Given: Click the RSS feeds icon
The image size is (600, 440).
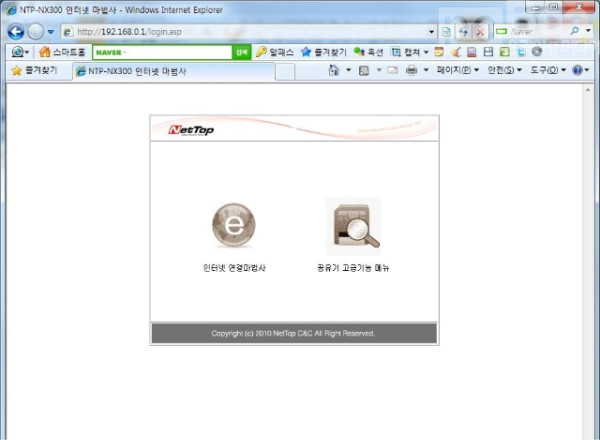Looking at the screenshot, I should (x=364, y=70).
